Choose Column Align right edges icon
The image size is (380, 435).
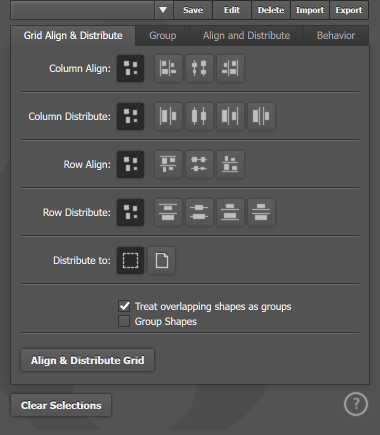pos(230,68)
